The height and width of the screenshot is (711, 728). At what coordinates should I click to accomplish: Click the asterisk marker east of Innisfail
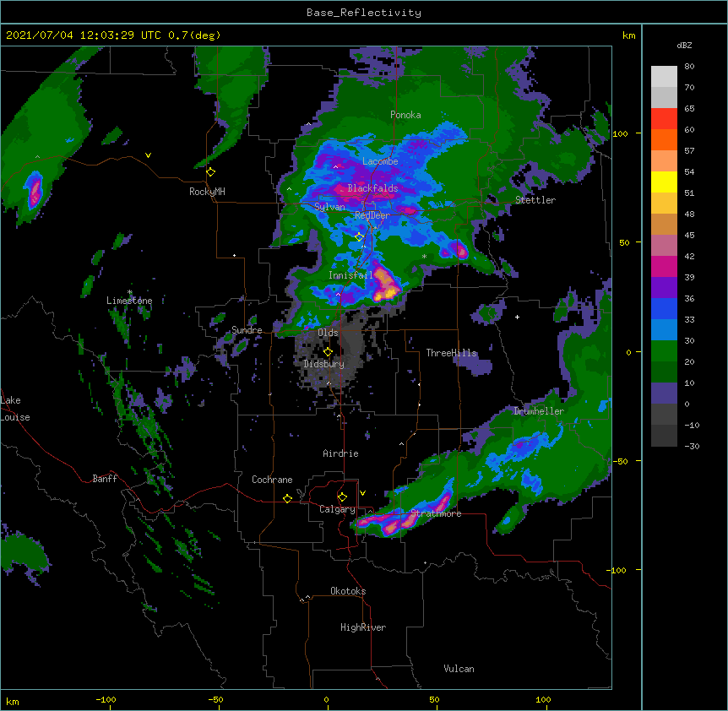(x=424, y=256)
